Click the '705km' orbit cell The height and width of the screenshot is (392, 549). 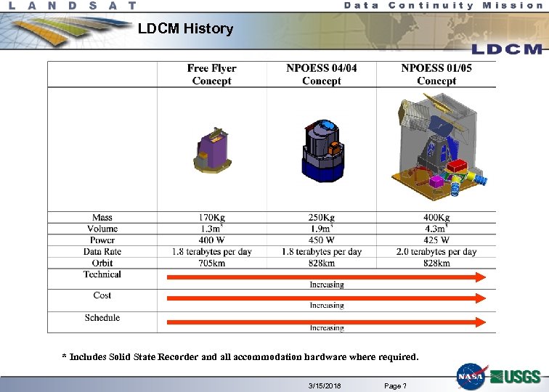click(212, 263)
